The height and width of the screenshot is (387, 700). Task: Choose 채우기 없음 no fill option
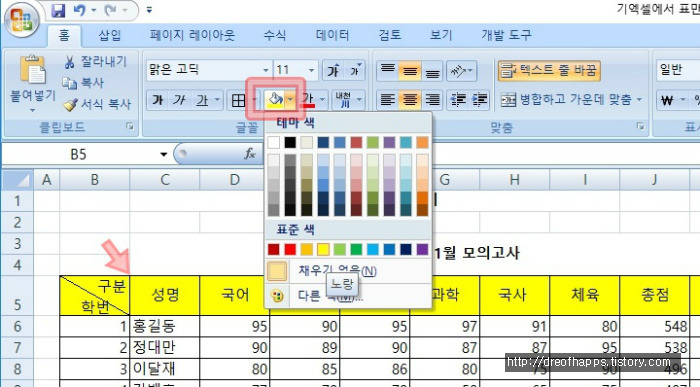[348, 271]
